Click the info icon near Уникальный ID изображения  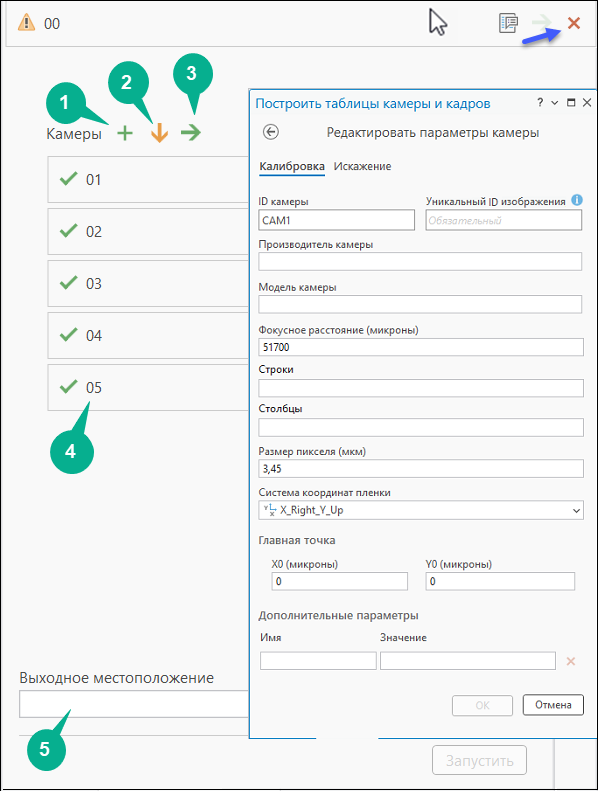click(577, 200)
